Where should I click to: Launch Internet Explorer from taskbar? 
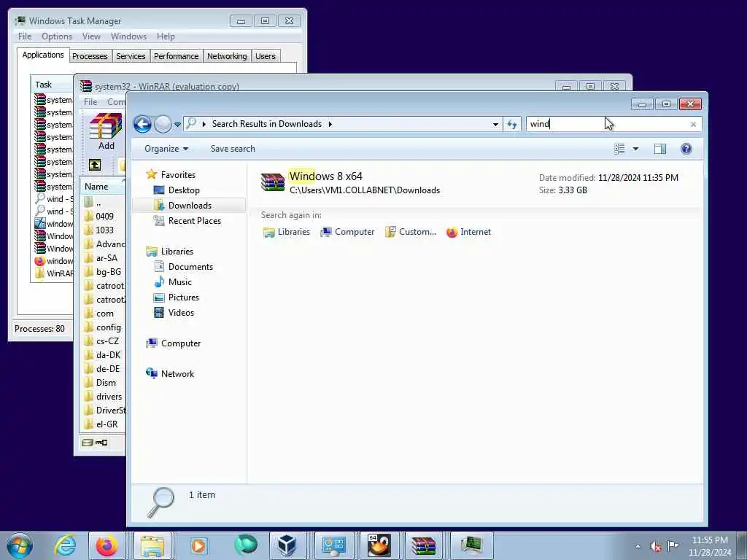point(65,545)
